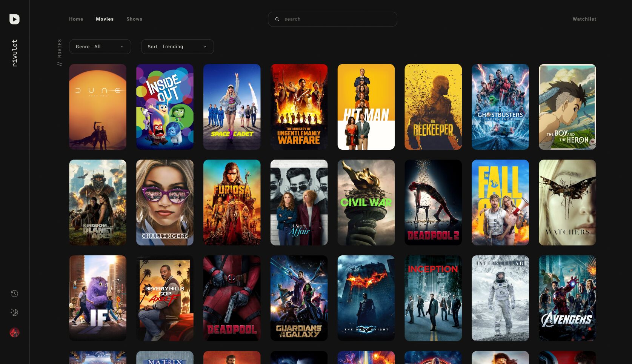This screenshot has height=364, width=632.
Task: Select the IF movie poster
Action: pyautogui.click(x=98, y=298)
